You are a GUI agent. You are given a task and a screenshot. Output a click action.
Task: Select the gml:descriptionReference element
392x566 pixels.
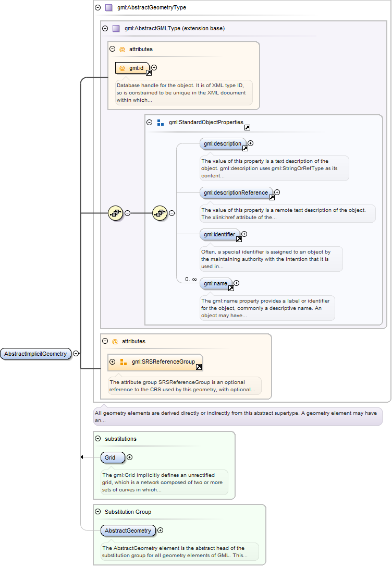coord(236,192)
